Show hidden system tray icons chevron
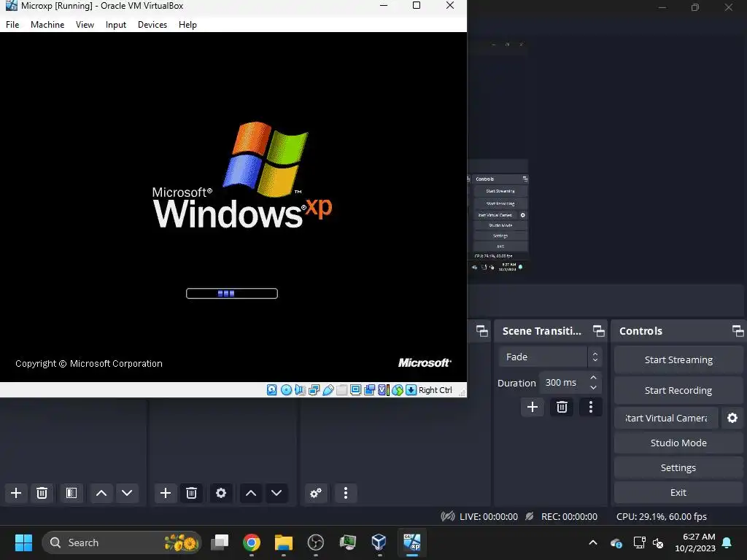This screenshot has width=747, height=560. tap(593, 542)
